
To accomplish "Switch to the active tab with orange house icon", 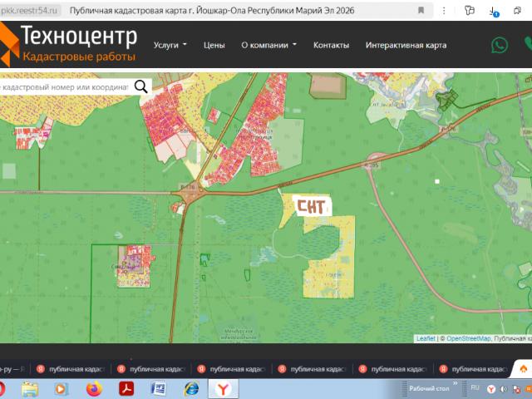I will [x=523, y=369].
